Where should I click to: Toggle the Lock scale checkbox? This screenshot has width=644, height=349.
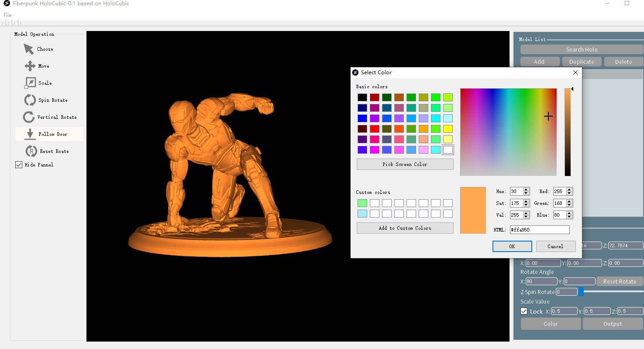[x=524, y=311]
